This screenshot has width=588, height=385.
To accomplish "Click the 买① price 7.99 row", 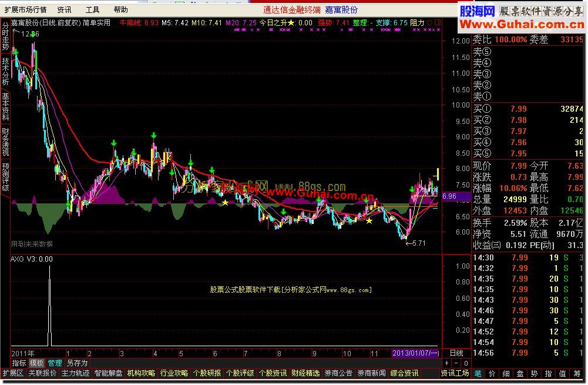I will pyautogui.click(x=527, y=109).
